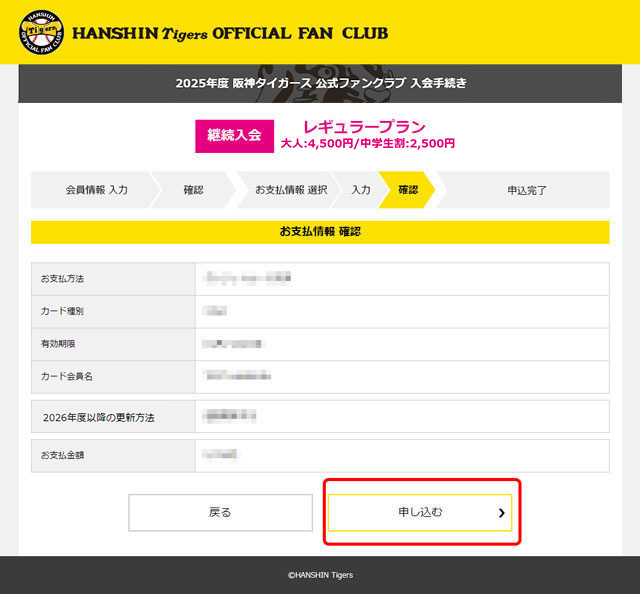Click the HANSHIN Tigers OFFICIAL FAN CLUB title
Viewport: 640px width, 594px height.
click(x=230, y=33)
